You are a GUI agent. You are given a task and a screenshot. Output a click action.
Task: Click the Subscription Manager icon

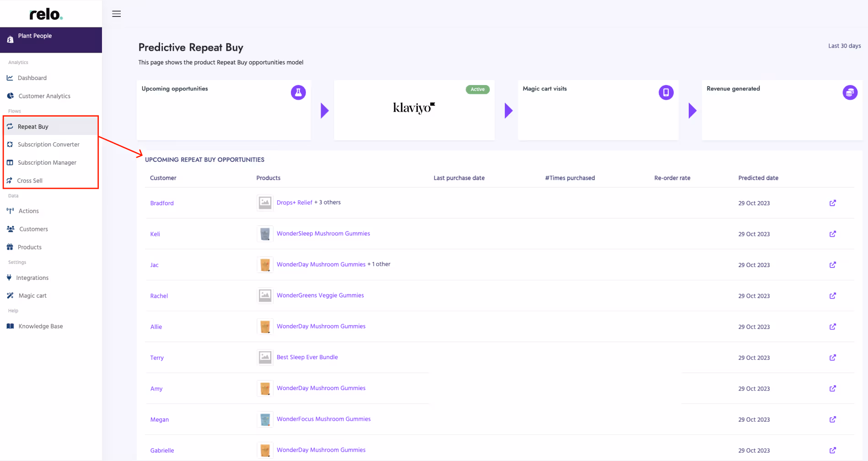(10, 162)
